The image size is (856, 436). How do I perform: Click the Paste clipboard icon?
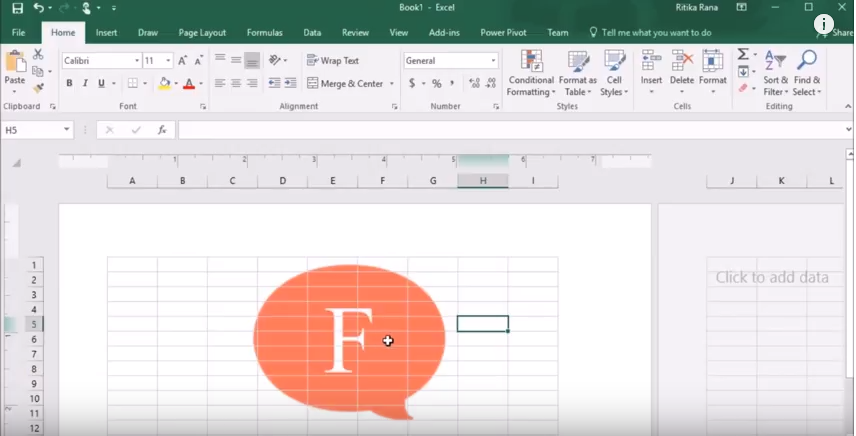tap(15, 62)
